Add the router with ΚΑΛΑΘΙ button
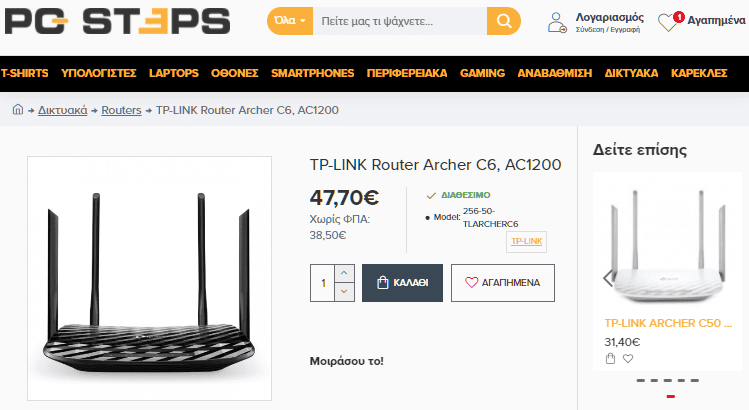The image size is (749, 410). pos(402,283)
